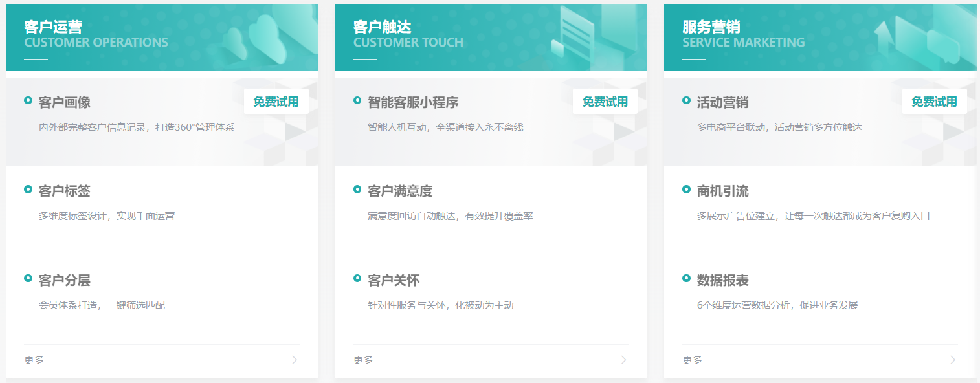Click description 多电商平台联动，活动营销多方位触达

[779, 127]
